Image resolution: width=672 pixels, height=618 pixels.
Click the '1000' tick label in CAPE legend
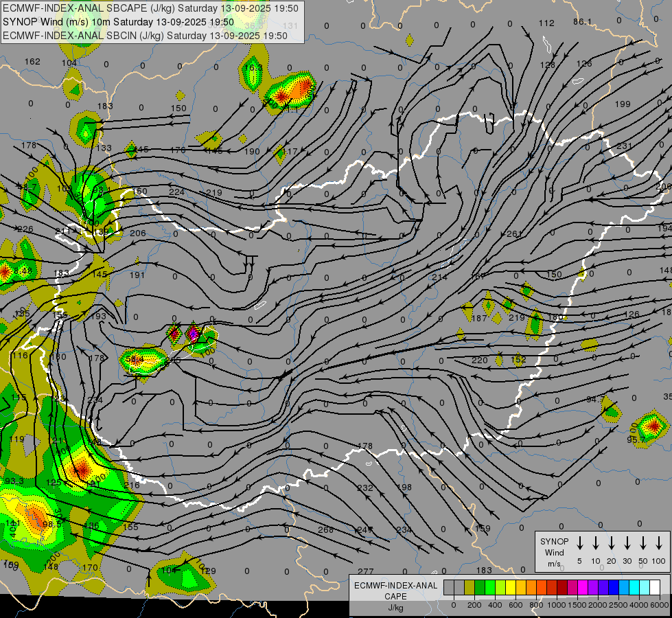[x=557, y=605]
